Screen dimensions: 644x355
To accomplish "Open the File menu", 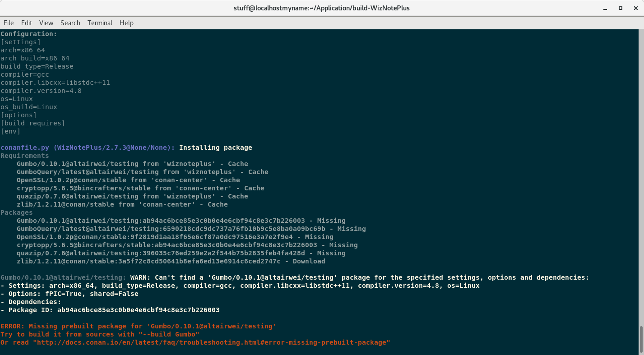I will coord(9,23).
